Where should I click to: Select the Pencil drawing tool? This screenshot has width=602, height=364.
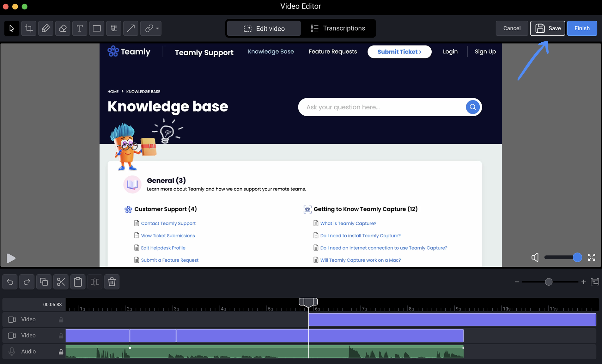(46, 28)
